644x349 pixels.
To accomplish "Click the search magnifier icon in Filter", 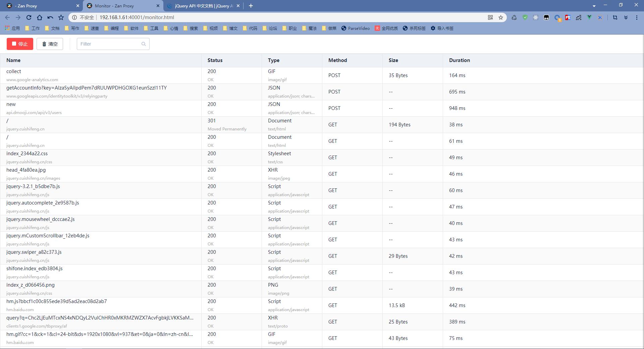I will (x=144, y=44).
